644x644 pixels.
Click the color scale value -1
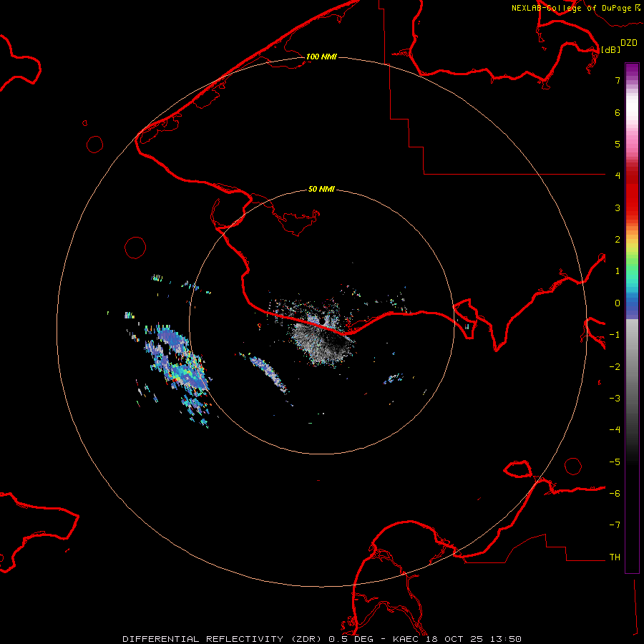[x=615, y=335]
